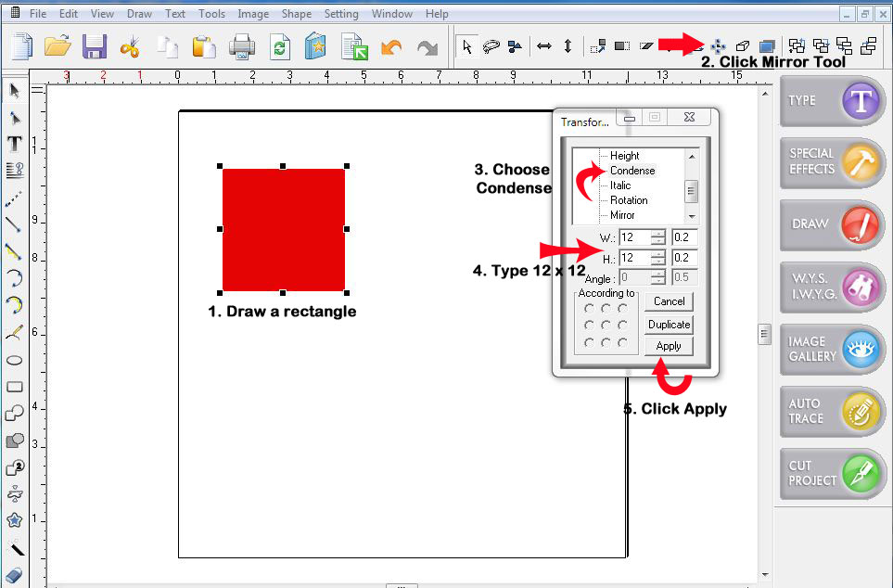Select the center According to radio button
Viewport: 893px width, 588px height.
(x=606, y=325)
